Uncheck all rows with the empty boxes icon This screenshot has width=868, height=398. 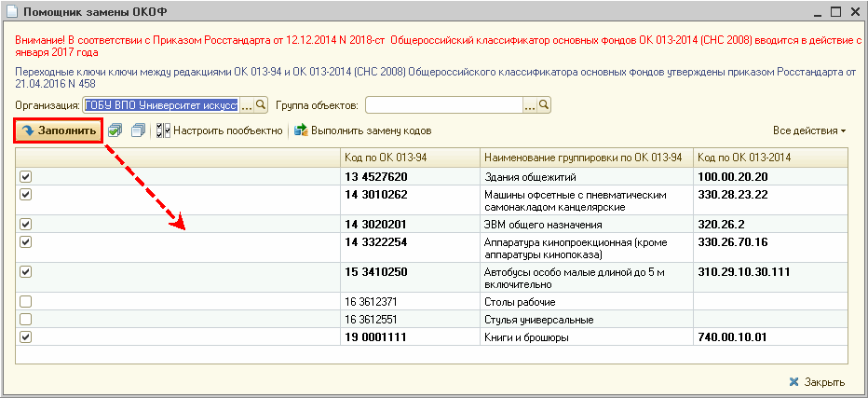(139, 130)
